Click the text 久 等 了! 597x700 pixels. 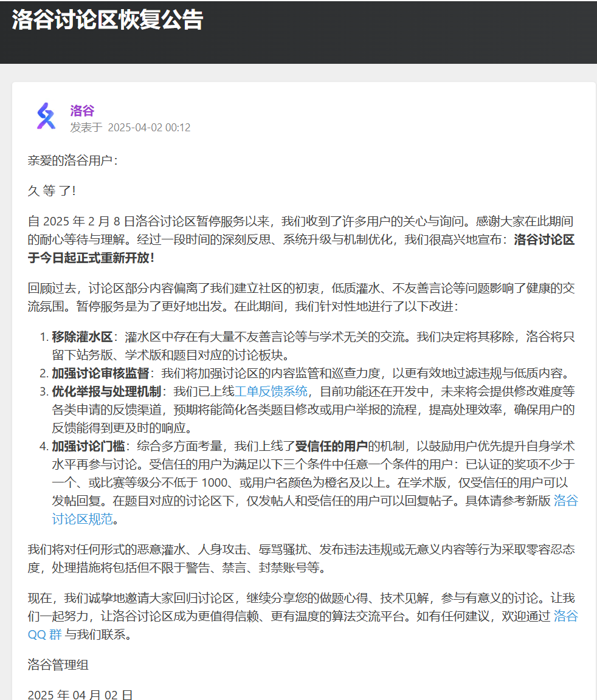(52, 191)
